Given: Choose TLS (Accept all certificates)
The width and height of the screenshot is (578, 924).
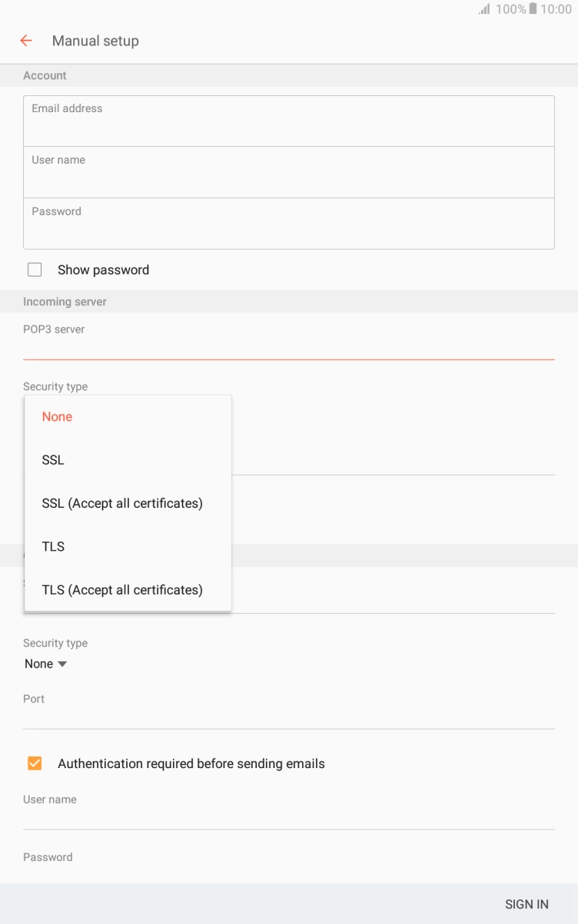Looking at the screenshot, I should 122,590.
